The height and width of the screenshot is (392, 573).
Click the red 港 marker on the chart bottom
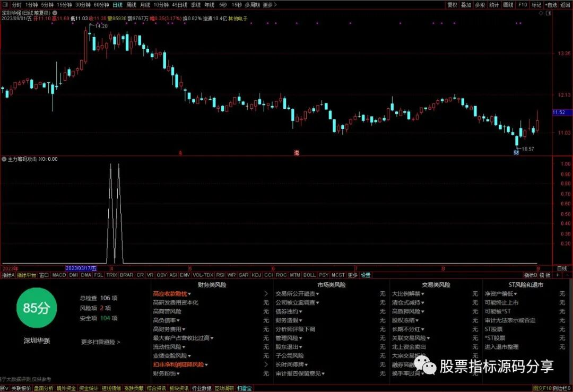click(297, 153)
